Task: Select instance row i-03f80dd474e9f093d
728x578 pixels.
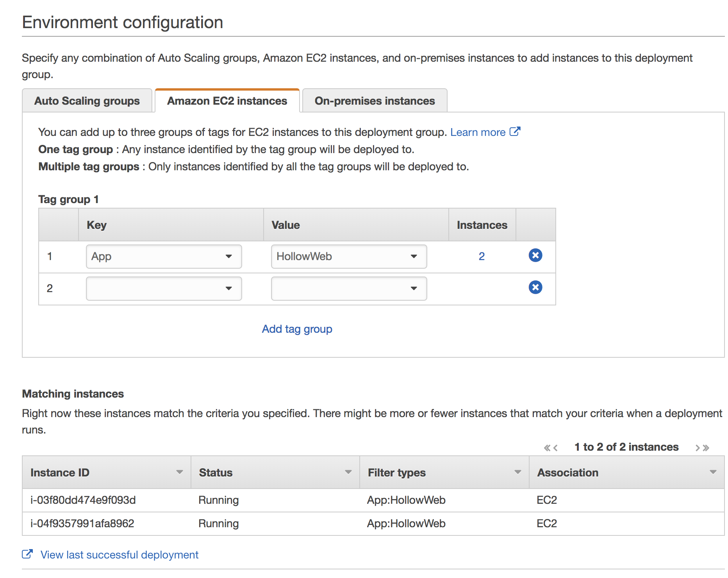Action: coord(83,500)
